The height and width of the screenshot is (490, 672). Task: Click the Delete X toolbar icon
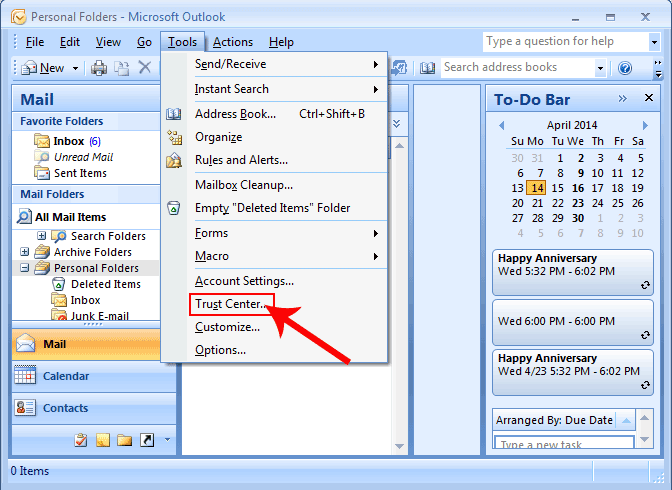tap(145, 67)
